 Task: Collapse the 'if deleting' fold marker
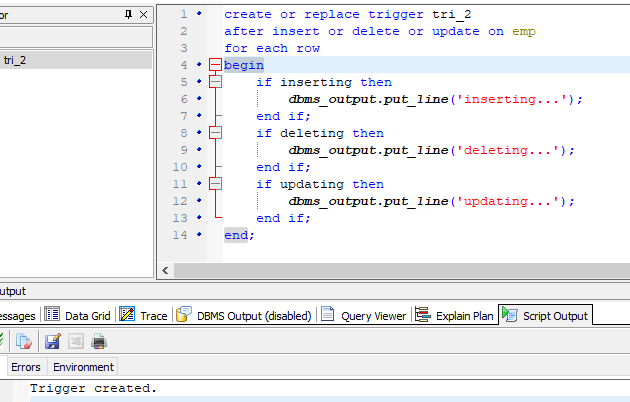(215, 133)
